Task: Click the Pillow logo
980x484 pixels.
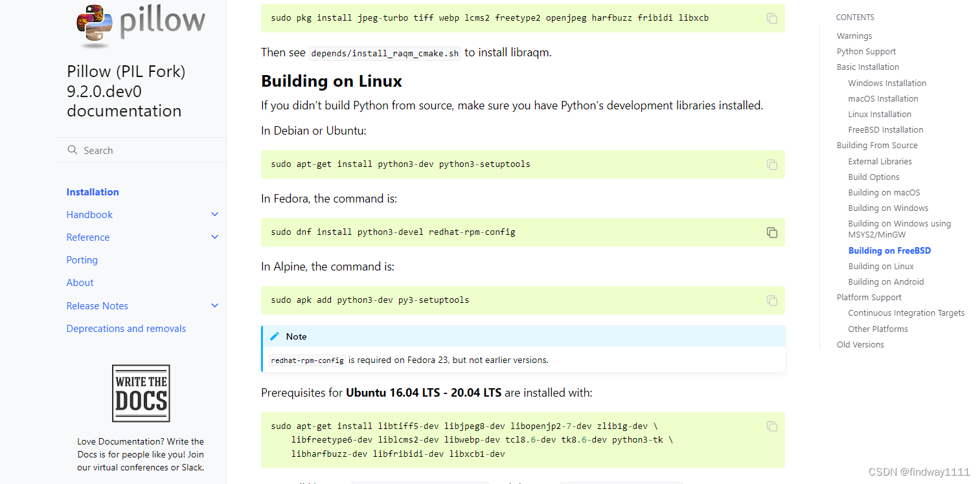Action: pos(140,26)
